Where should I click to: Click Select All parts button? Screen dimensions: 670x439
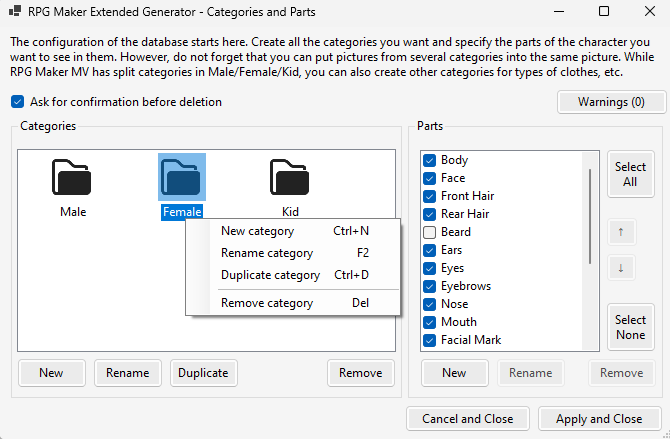tap(631, 174)
